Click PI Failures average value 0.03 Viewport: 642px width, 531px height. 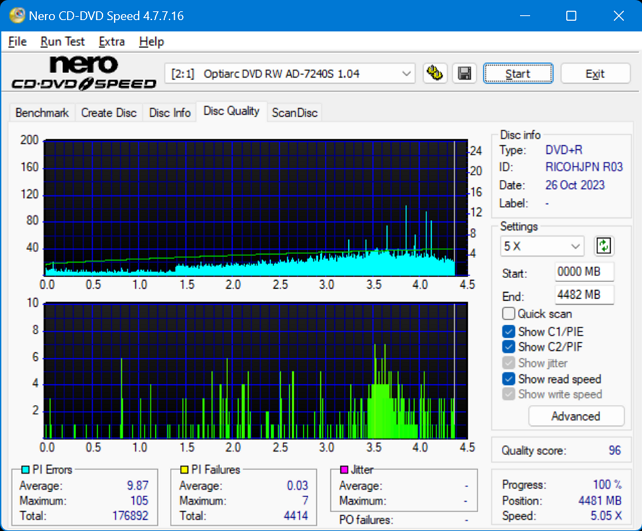297,486
